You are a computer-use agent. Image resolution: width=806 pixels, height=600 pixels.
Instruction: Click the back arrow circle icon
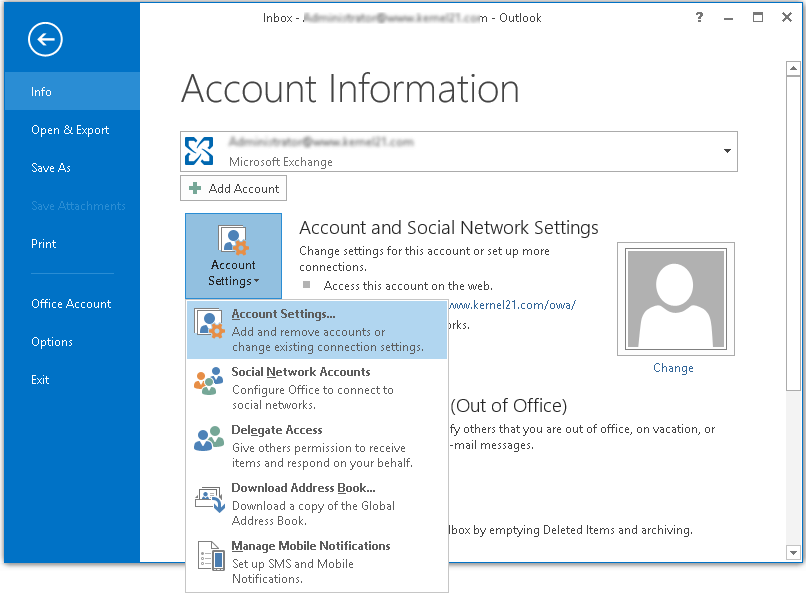pos(45,40)
